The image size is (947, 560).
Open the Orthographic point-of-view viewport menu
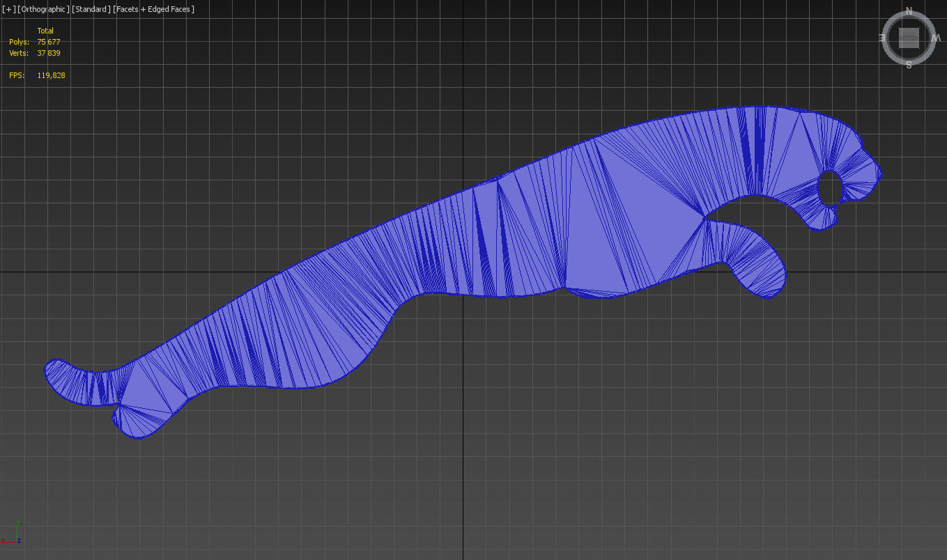[43, 9]
